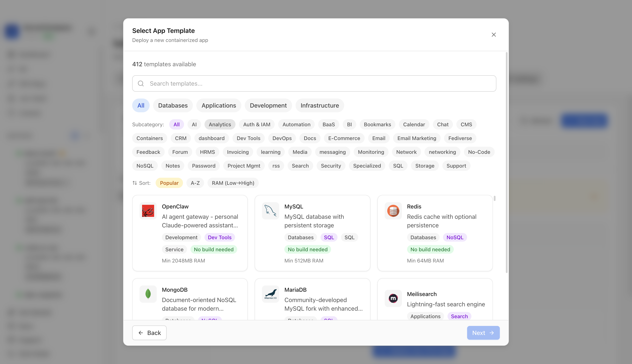The width and height of the screenshot is (632, 364).
Task: Filter by Bookmarks subcategory
Action: (377, 125)
